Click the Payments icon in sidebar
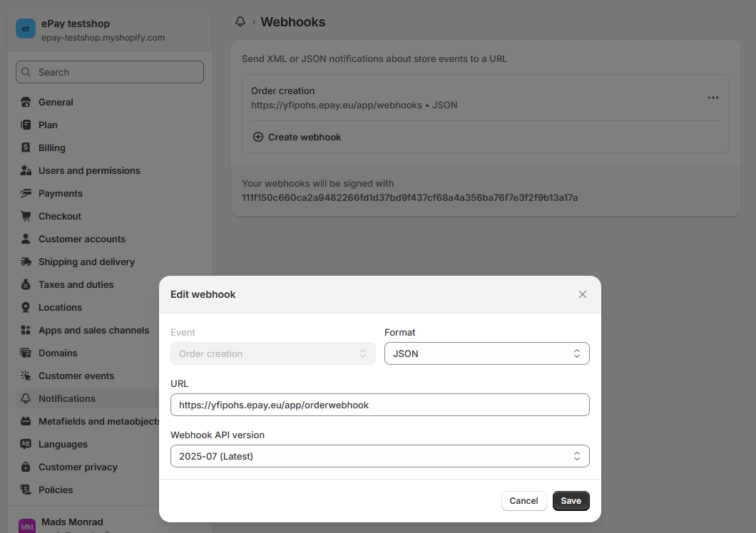756x533 pixels. 26,193
